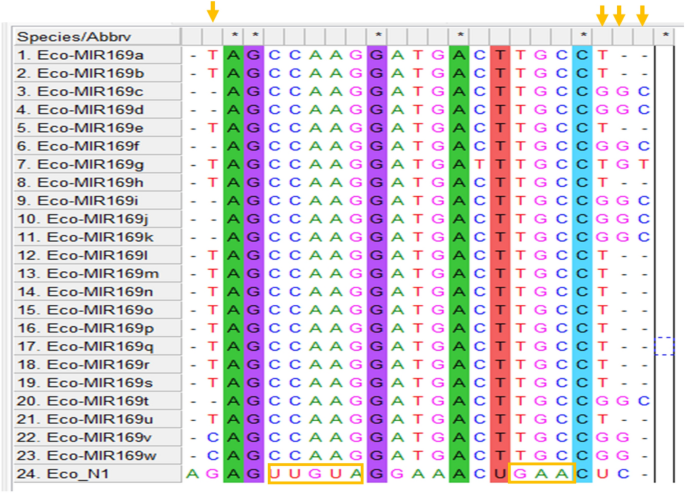Select the Eco-MIR169c sequence name
Image resolution: width=685 pixels, height=493 pixels.
pos(95,91)
